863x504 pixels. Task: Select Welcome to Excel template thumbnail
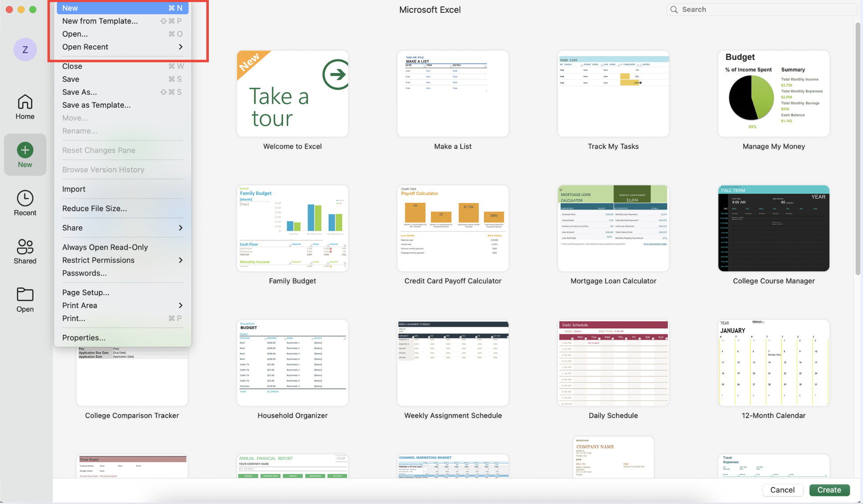[x=293, y=93]
